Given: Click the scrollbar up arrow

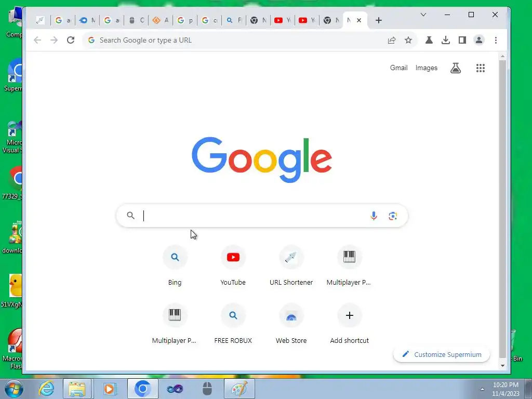Looking at the screenshot, I should pos(502,56).
